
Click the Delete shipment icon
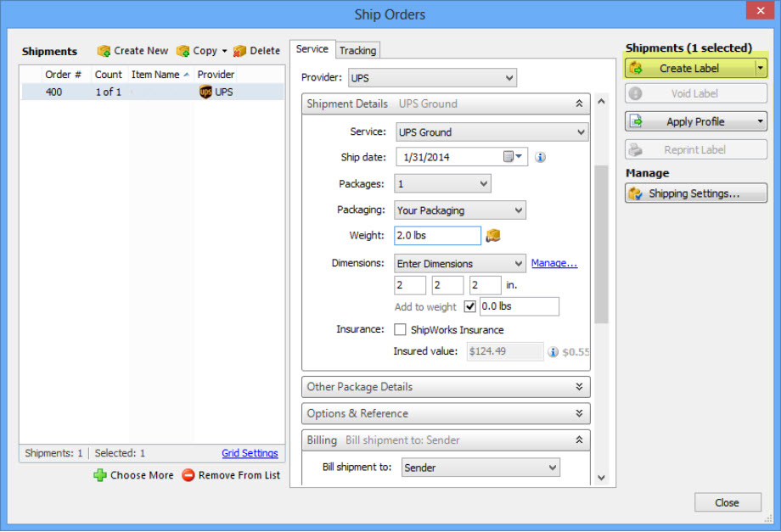click(x=239, y=51)
